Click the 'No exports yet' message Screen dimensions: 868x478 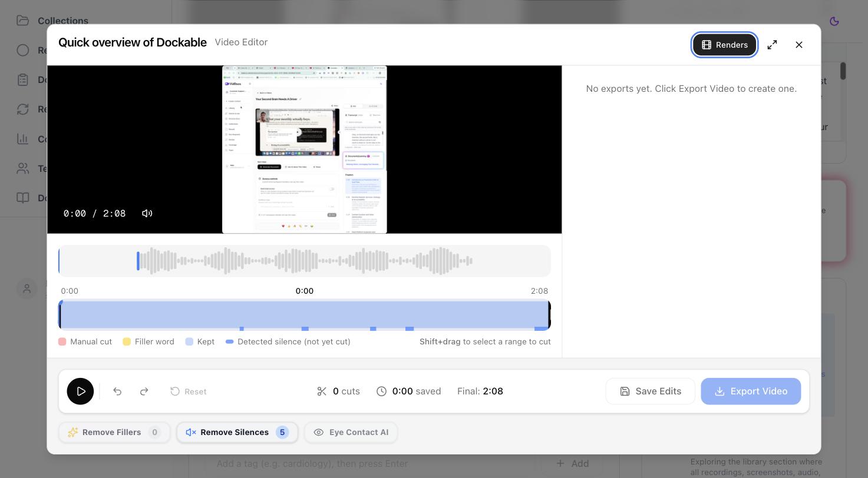pyautogui.click(x=691, y=89)
